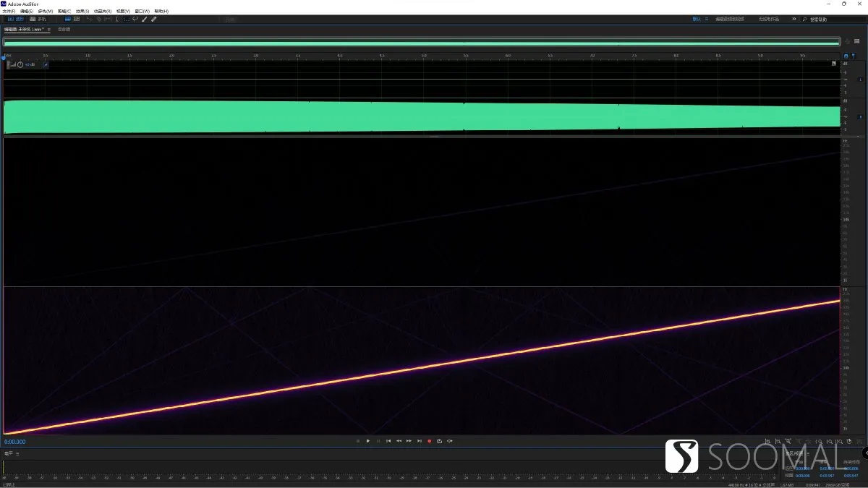Open the 帮助(H) menu

(x=161, y=12)
